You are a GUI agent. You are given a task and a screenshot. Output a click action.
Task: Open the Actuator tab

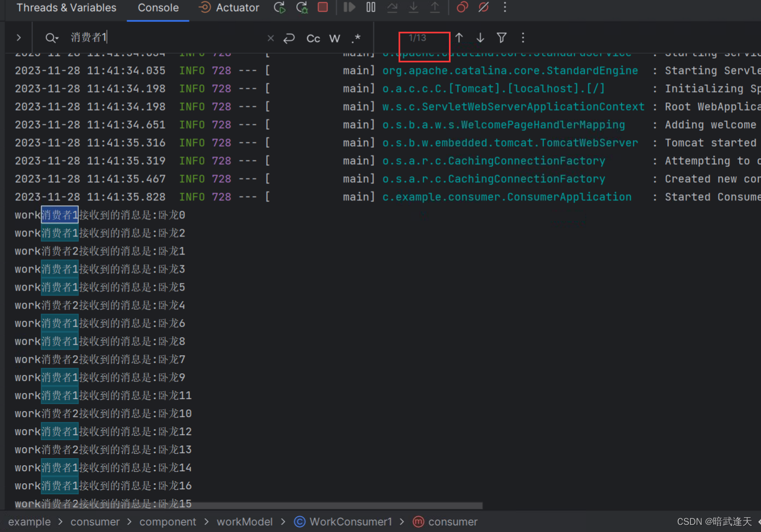coord(229,8)
